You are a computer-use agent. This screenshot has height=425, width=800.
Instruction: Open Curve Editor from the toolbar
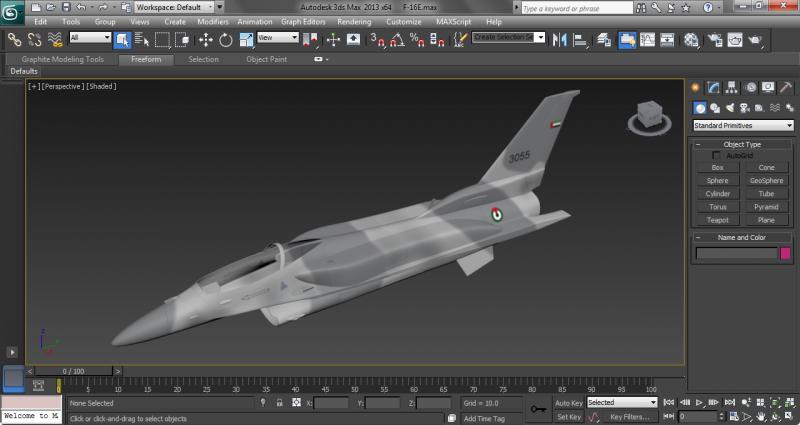pos(649,40)
